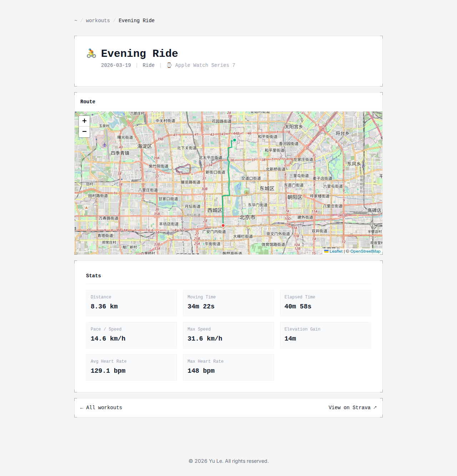Select the Distance stat card
Viewport: 457px width, 476px height.
(131, 303)
